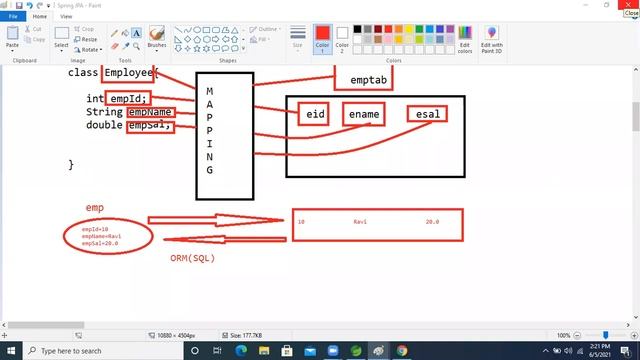This screenshot has width=640, height=360.
Task: Click Edit with Paint 3D
Action: click(x=491, y=39)
